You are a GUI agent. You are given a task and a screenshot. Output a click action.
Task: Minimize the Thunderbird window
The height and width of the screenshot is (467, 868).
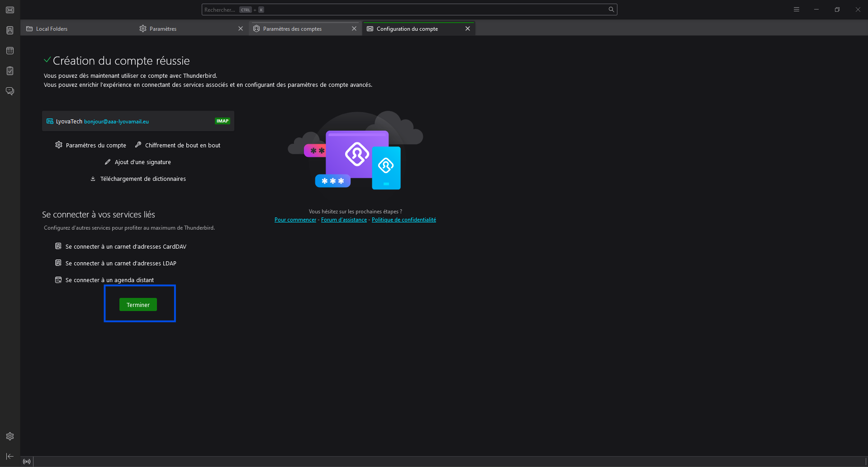[x=816, y=9]
